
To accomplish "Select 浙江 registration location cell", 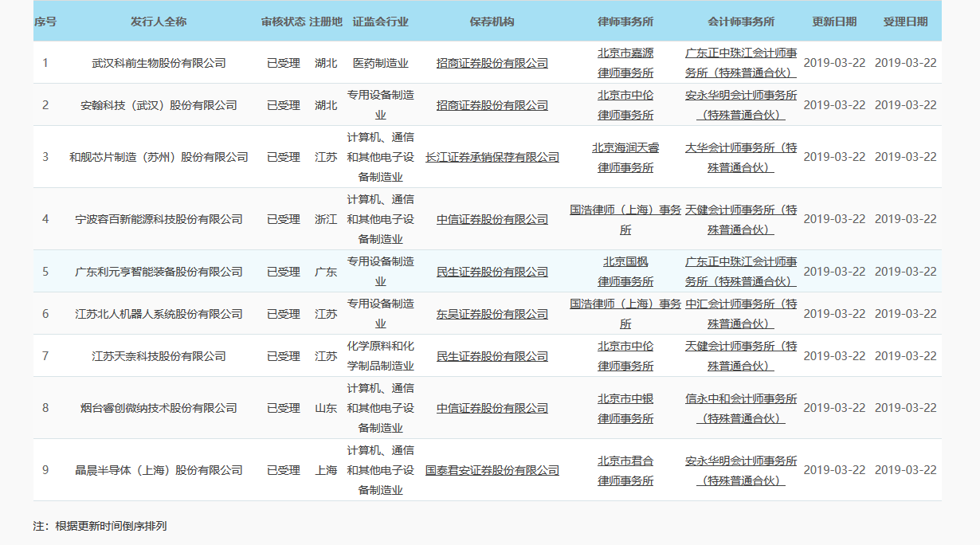I will (326, 219).
